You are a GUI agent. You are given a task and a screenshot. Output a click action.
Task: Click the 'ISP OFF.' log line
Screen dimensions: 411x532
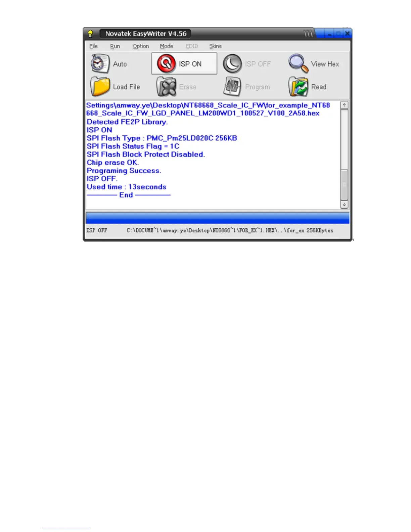pyautogui.click(x=102, y=179)
